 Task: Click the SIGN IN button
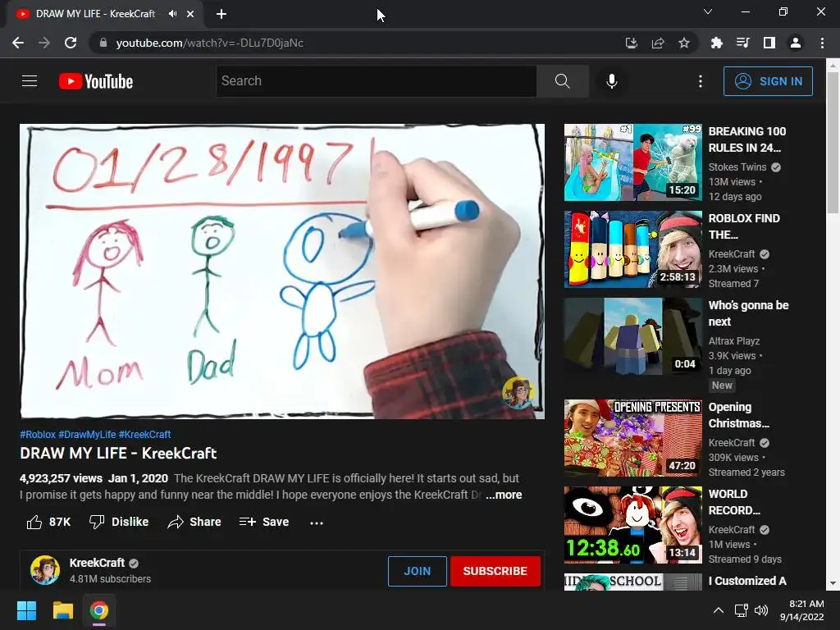coord(768,81)
